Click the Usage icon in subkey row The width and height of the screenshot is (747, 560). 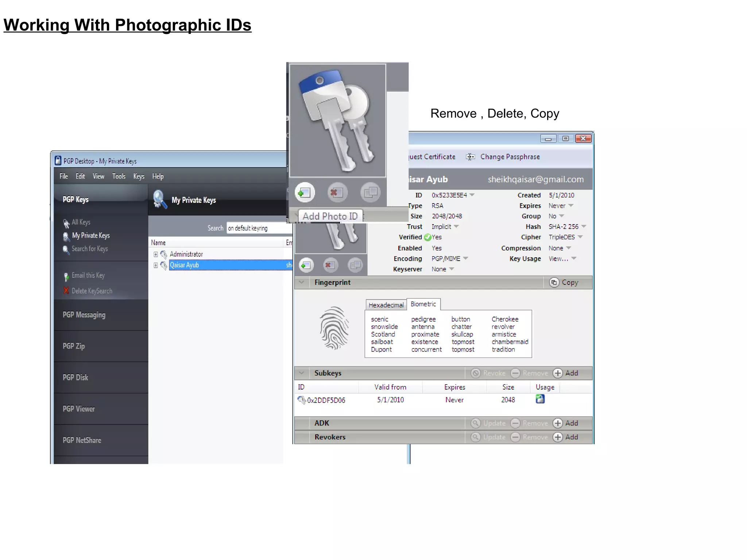(540, 399)
